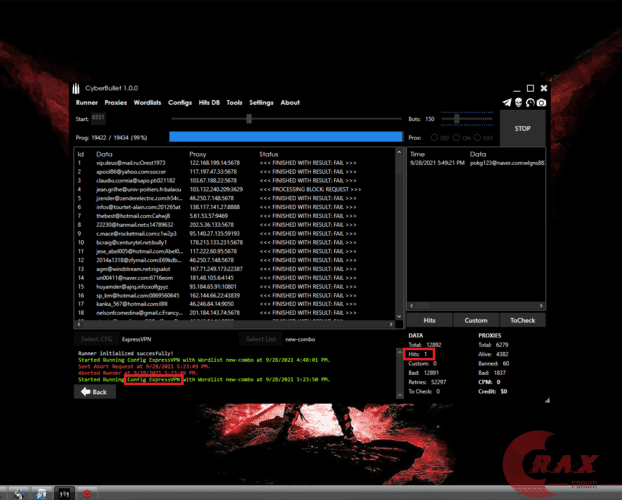Click the Id column header
The width and height of the screenshot is (622, 500).
[81, 154]
